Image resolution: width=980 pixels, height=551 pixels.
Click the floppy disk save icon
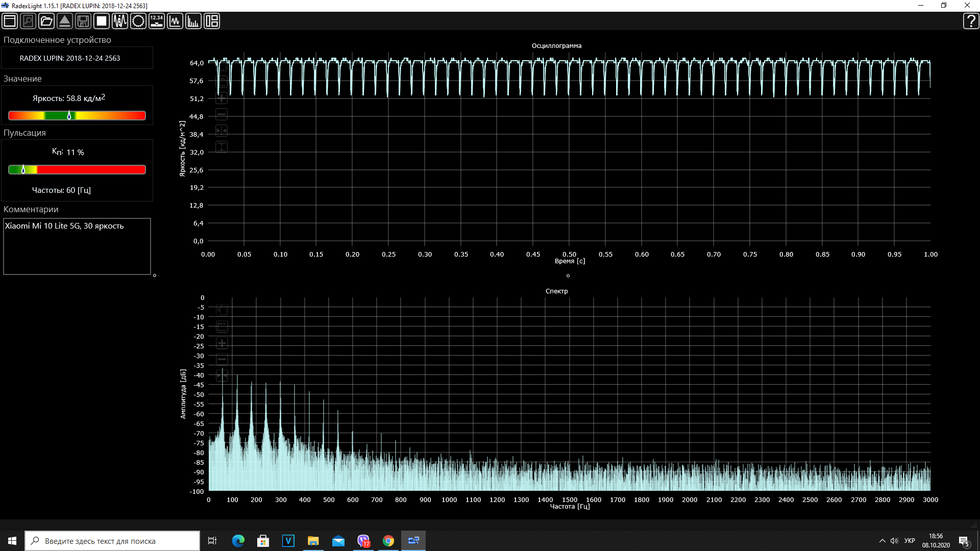point(83,21)
